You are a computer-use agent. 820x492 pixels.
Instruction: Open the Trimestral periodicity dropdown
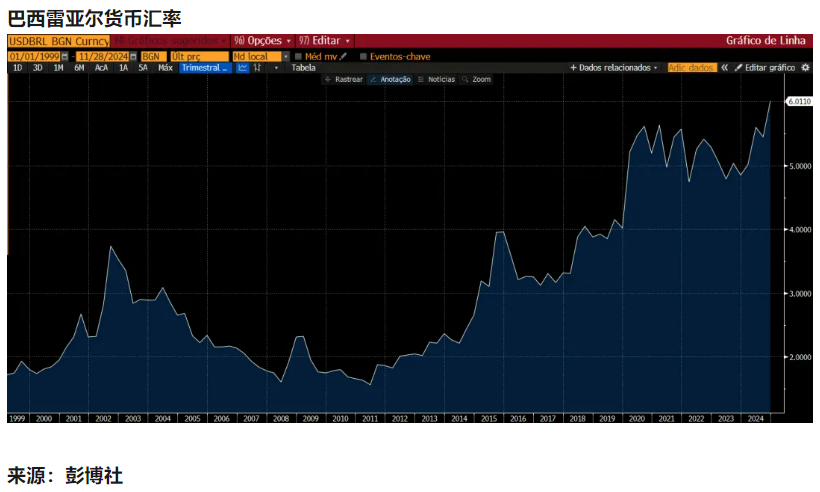[206, 68]
